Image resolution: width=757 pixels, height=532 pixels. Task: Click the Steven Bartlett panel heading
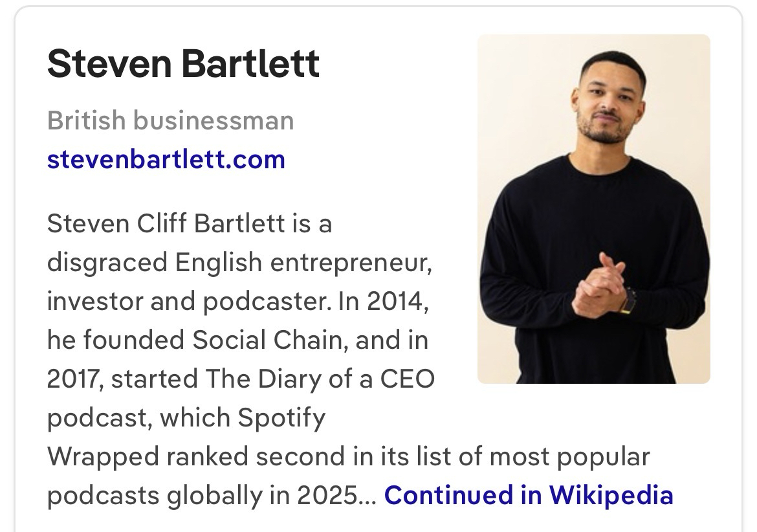click(183, 64)
